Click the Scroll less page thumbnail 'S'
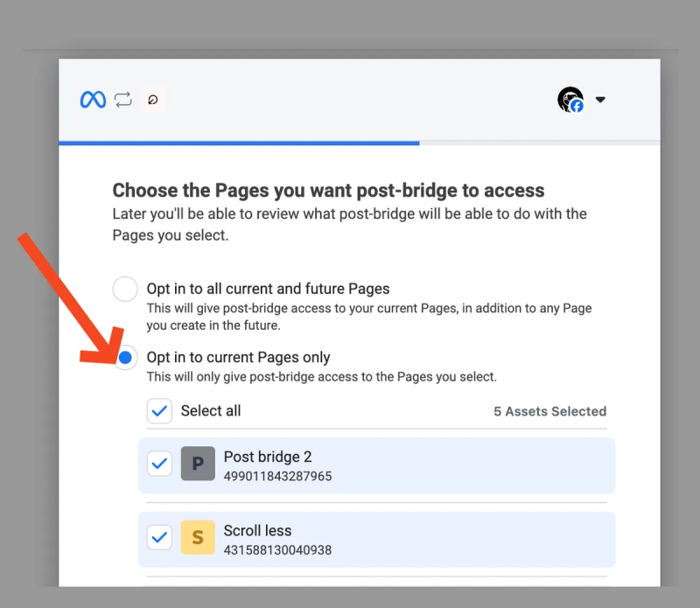The width and height of the screenshot is (700, 608). pos(198,537)
